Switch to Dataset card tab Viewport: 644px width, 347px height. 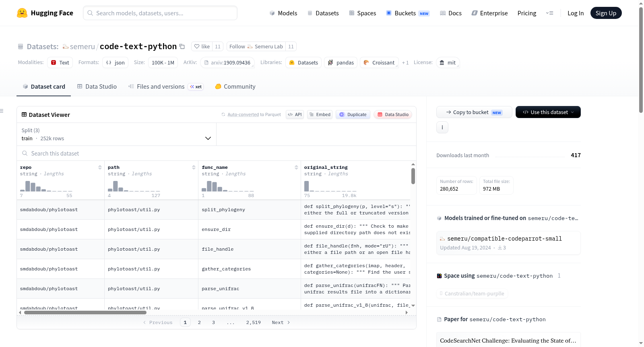pos(43,87)
